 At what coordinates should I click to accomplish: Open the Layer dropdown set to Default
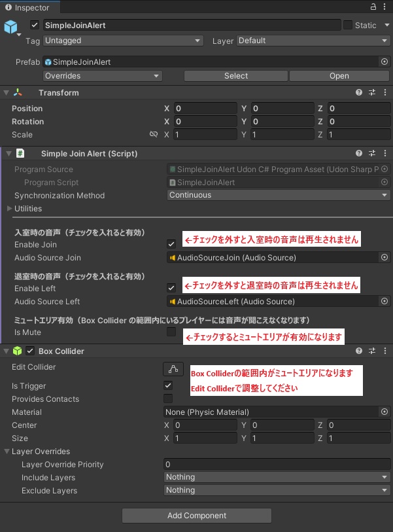(x=313, y=41)
